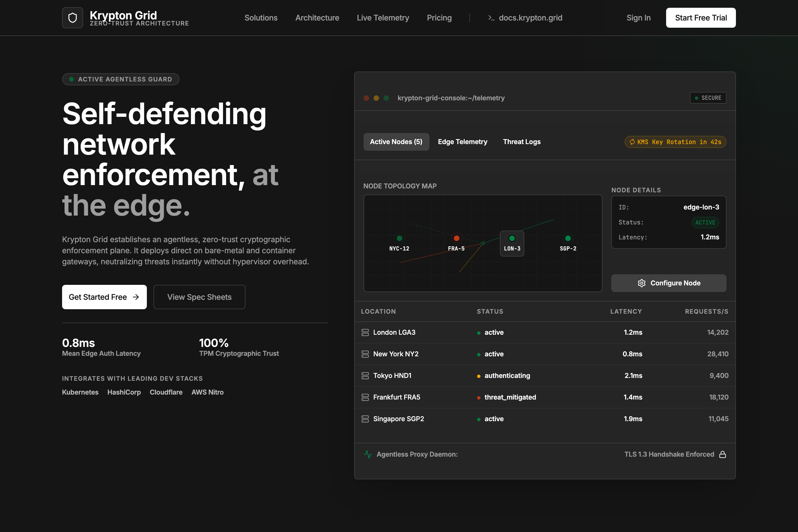Select the SGP-2 node on topology map

click(x=568, y=243)
